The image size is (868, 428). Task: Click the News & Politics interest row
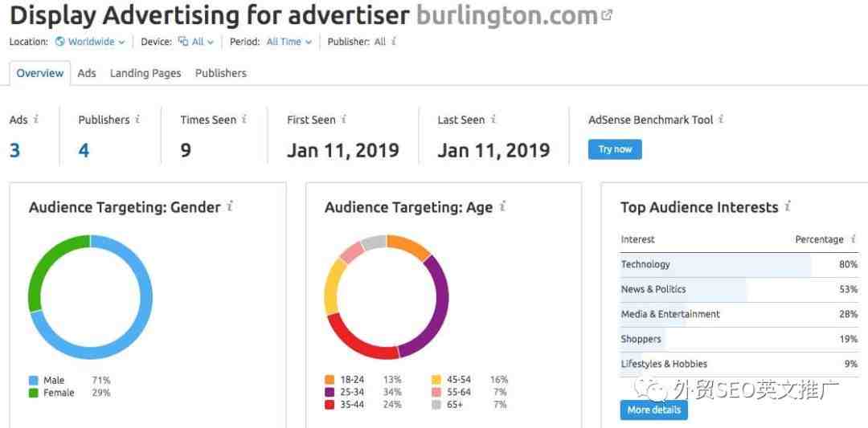tap(739, 290)
